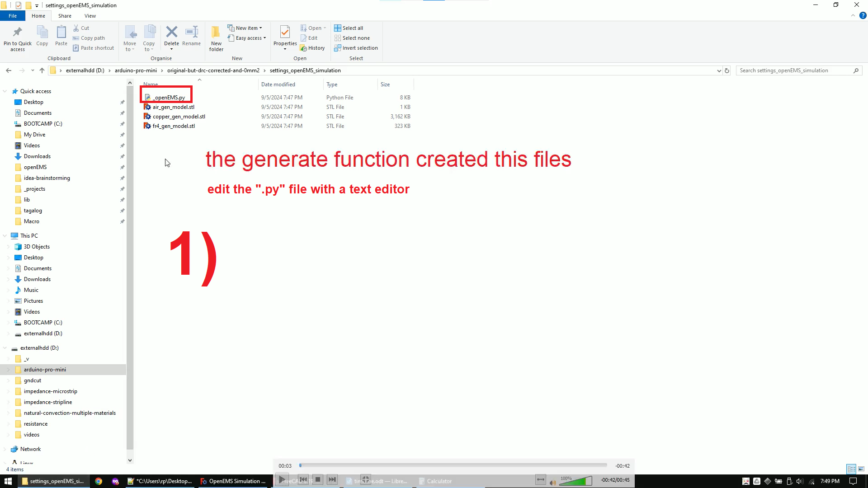Switch to the Home ribbon tab
Viewport: 868px width, 488px height.
tap(38, 16)
